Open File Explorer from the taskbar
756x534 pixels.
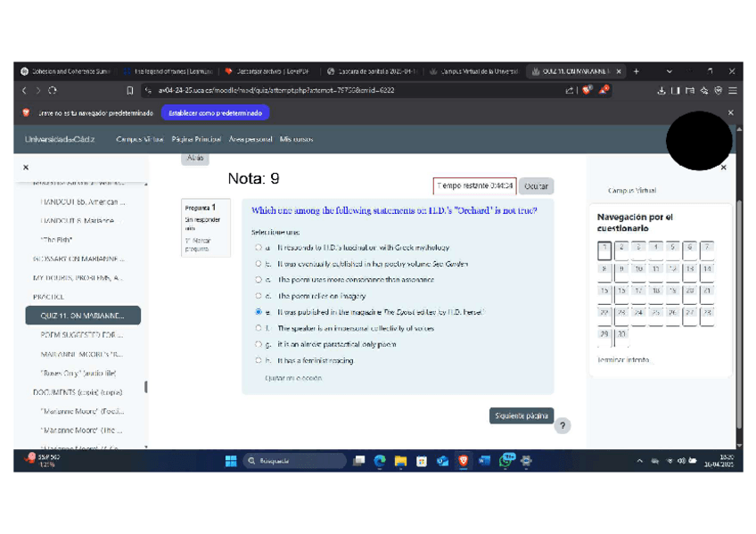pyautogui.click(x=400, y=461)
